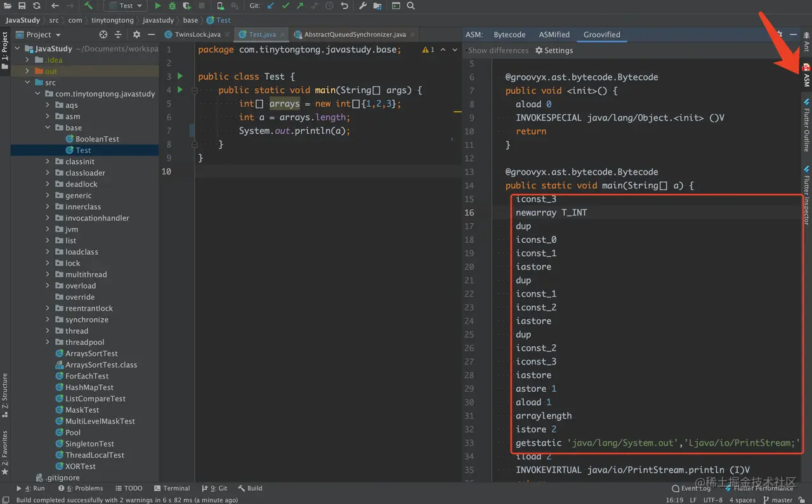Navigate back with the left arrow icon
Screen dimensions: 812x504
55,6
